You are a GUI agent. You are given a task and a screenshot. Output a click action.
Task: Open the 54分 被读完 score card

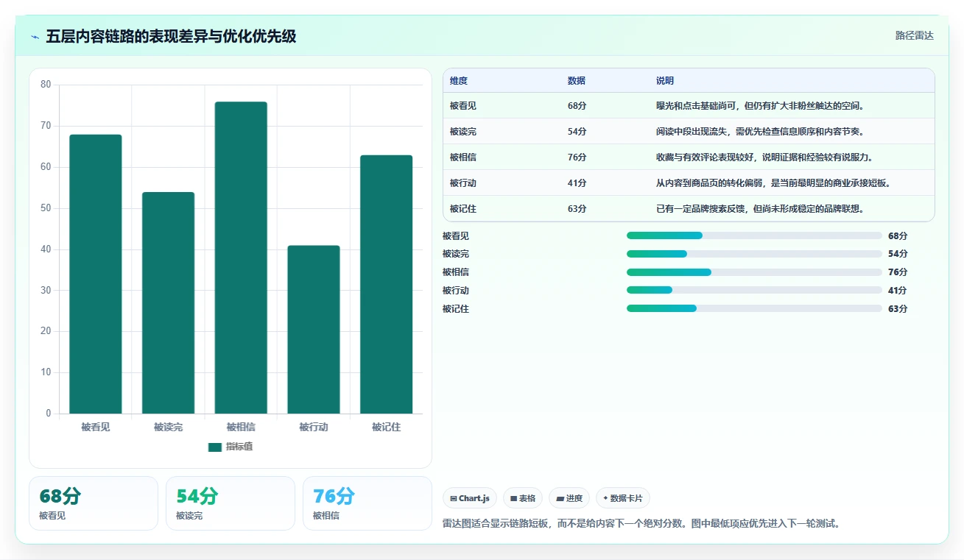pos(231,503)
